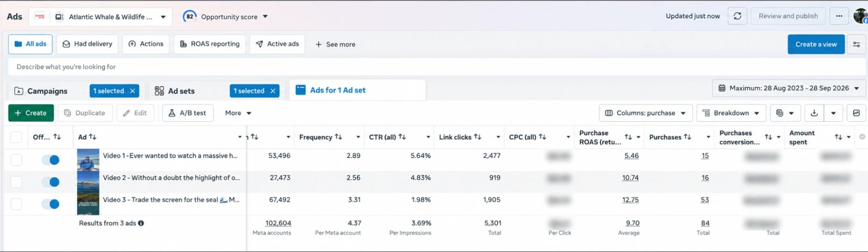Click the account logo icon beside Ads
This screenshot has width=868, height=252.
click(40, 16)
